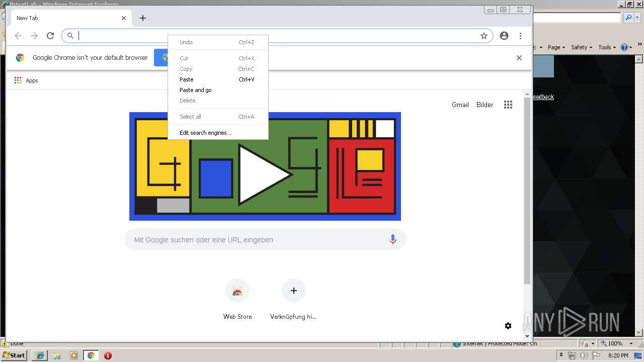Open the Internet Explorer help icon menu
Screen dimensions: 644x362
tap(626, 47)
